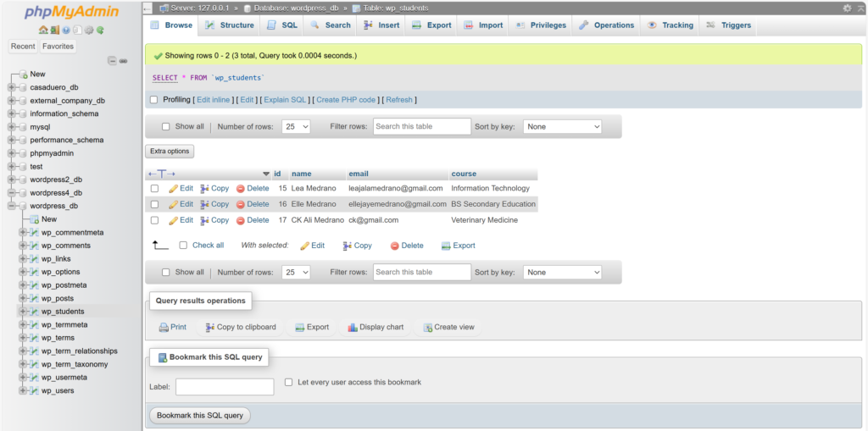Image resolution: width=868 pixels, height=431 pixels.
Task: Expand the wordpress2_db database tree node
Action: (x=11, y=180)
